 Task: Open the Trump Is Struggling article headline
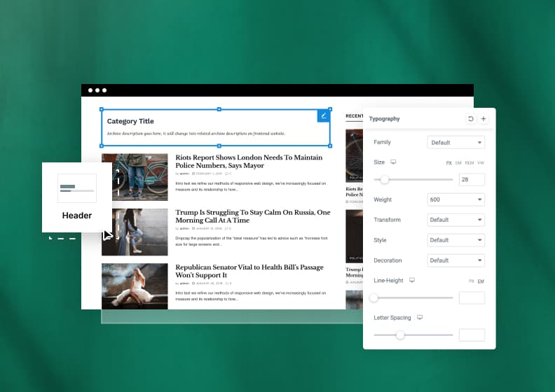(252, 216)
